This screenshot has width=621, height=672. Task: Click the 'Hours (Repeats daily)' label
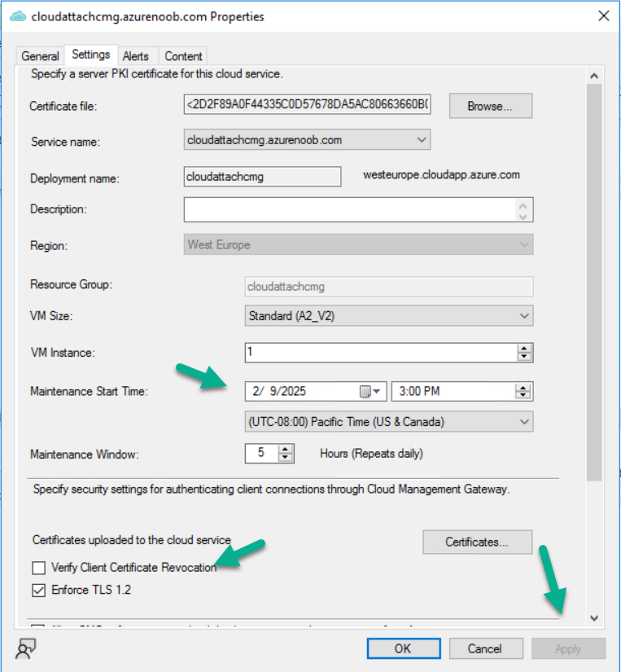coord(371,454)
